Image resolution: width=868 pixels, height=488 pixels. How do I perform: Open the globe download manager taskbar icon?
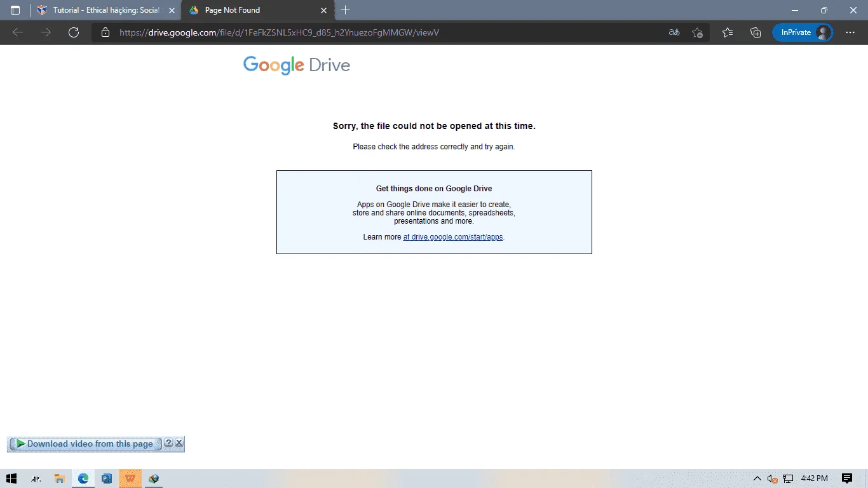click(154, 478)
